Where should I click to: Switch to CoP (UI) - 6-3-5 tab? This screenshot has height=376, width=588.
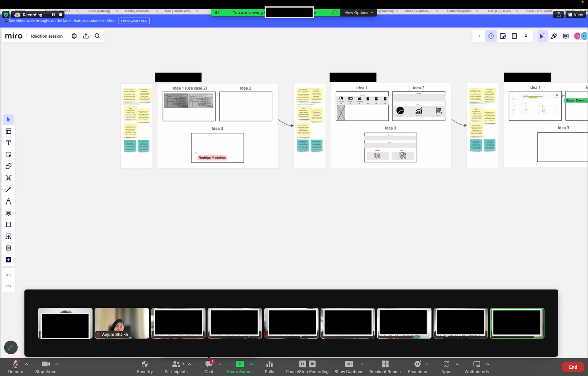pos(499,11)
